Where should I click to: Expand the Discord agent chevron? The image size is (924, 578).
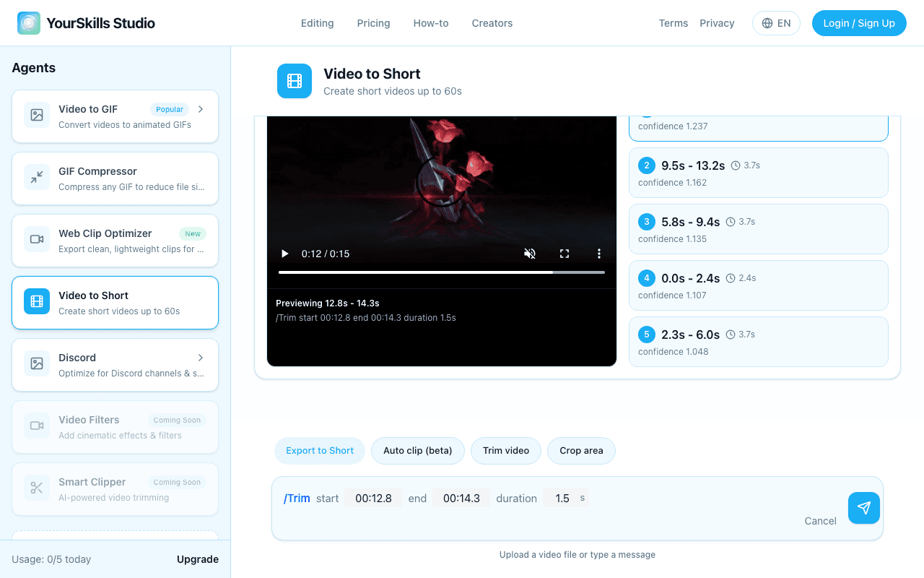point(201,358)
